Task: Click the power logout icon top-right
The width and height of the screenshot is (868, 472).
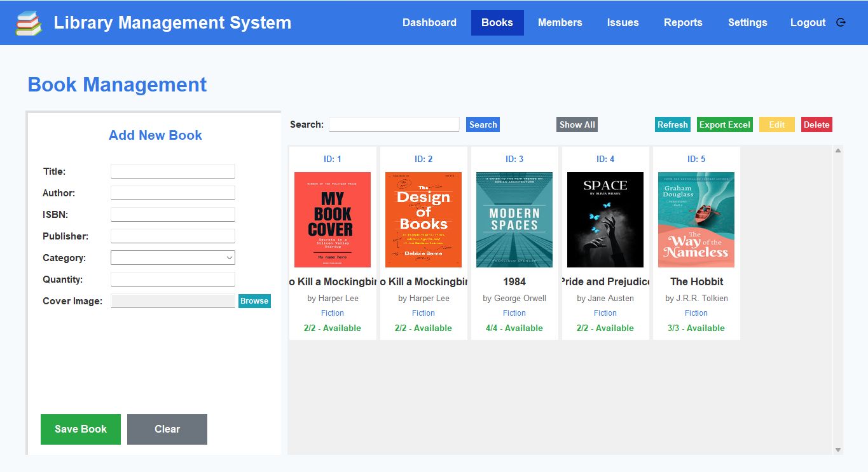Action: click(841, 22)
